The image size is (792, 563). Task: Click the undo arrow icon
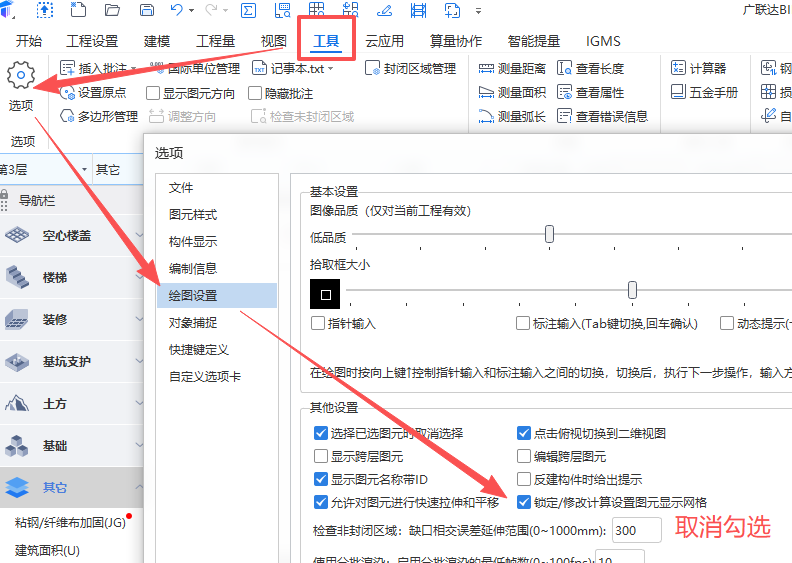[x=177, y=10]
